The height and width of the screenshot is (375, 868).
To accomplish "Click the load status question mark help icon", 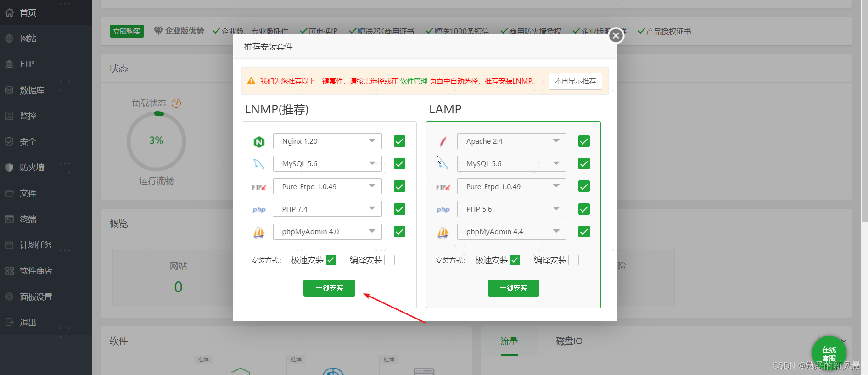I will pos(176,103).
